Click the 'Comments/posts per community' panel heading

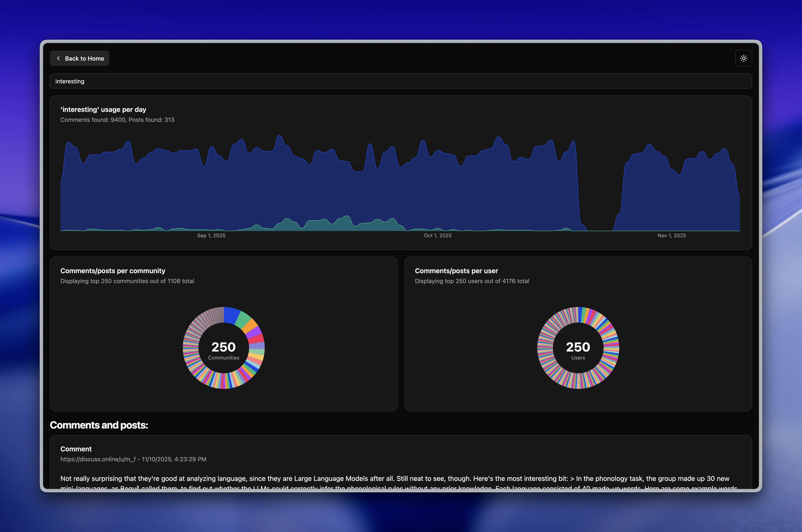point(113,270)
